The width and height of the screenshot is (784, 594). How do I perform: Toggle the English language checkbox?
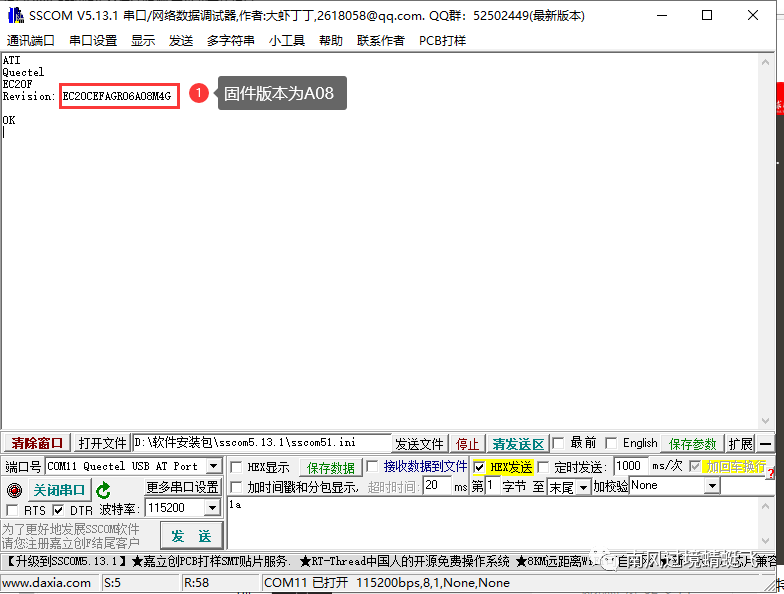tap(611, 443)
